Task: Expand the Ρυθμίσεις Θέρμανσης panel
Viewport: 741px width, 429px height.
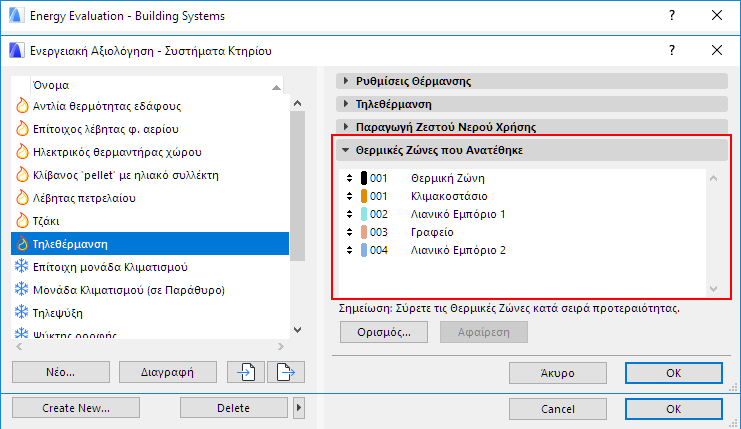Action: pyautogui.click(x=347, y=81)
